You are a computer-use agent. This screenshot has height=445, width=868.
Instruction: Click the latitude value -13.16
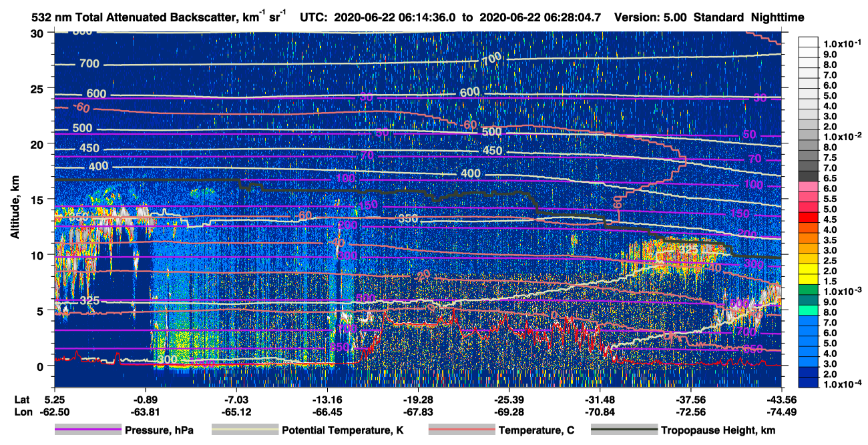point(327,400)
